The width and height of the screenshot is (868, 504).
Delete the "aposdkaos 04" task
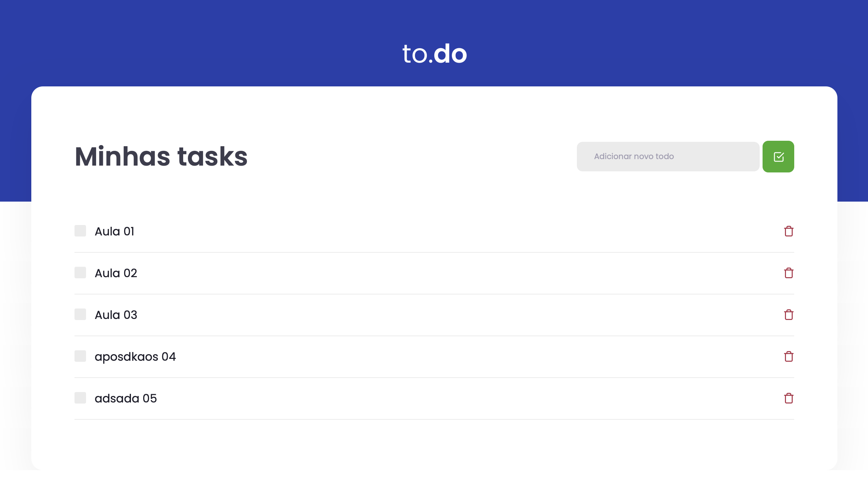point(788,356)
